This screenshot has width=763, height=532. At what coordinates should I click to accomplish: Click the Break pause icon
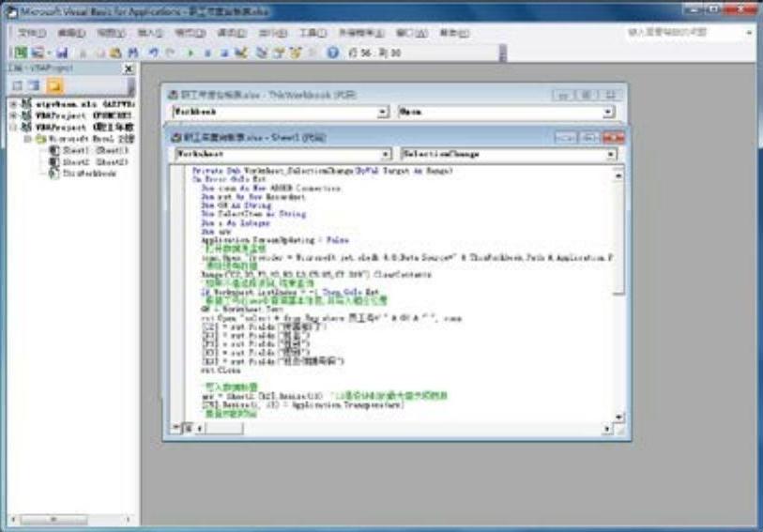pyautogui.click(x=207, y=53)
